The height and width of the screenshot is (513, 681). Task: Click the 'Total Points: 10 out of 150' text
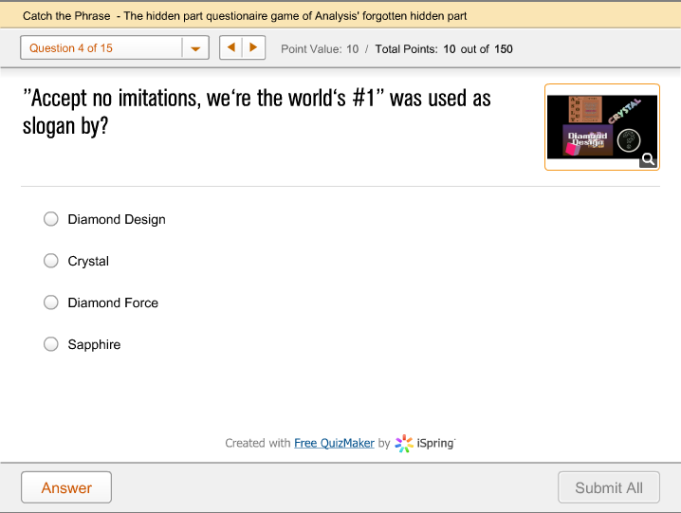pos(444,49)
